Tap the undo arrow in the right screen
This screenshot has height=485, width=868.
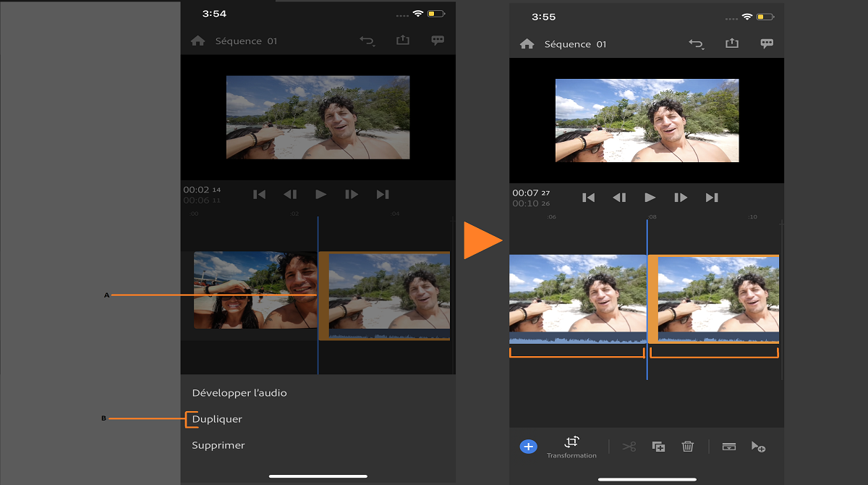[697, 44]
